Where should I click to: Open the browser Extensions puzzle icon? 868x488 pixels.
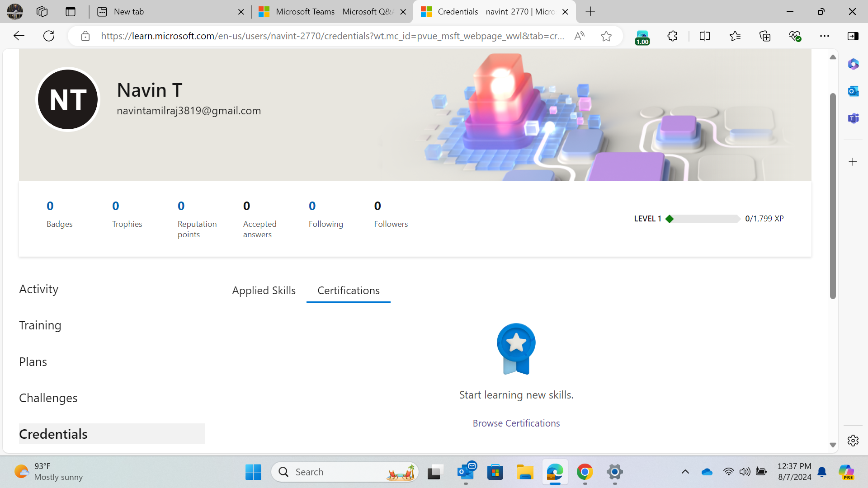coord(672,36)
